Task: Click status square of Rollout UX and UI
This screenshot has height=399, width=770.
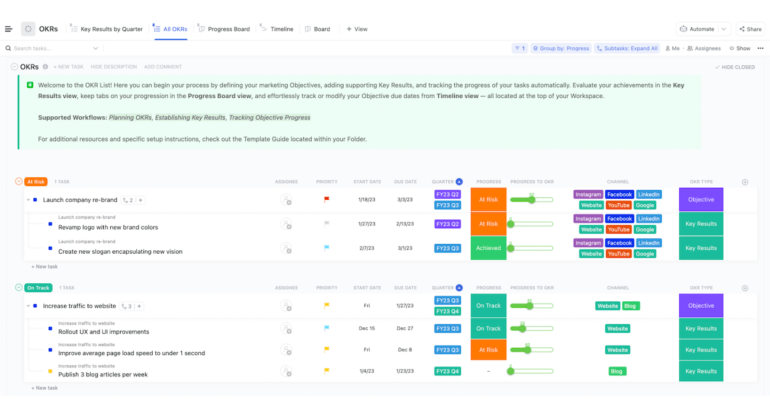Action: (50, 329)
